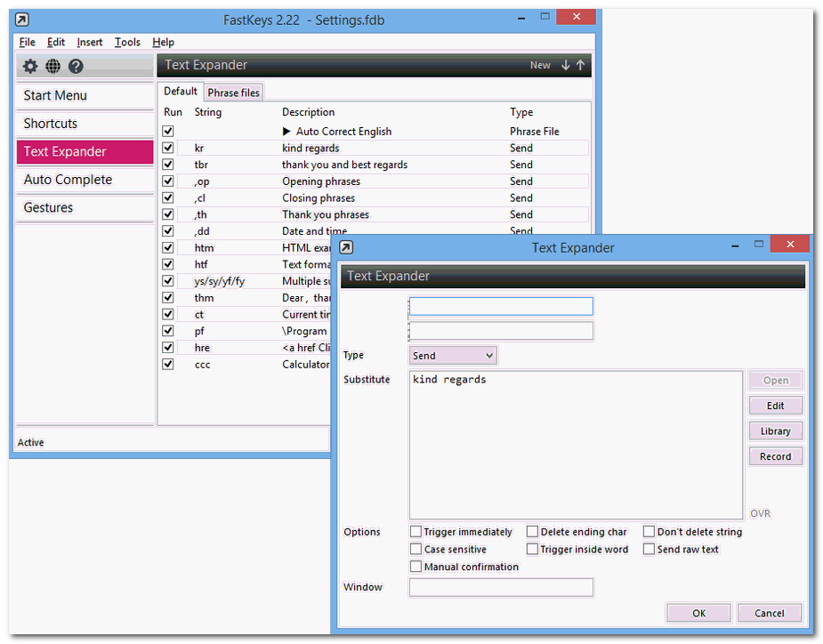This screenshot has width=823, height=644.
Task: Toggle Run checkbox for ys/sy/yf/fy row
Action: (168, 281)
